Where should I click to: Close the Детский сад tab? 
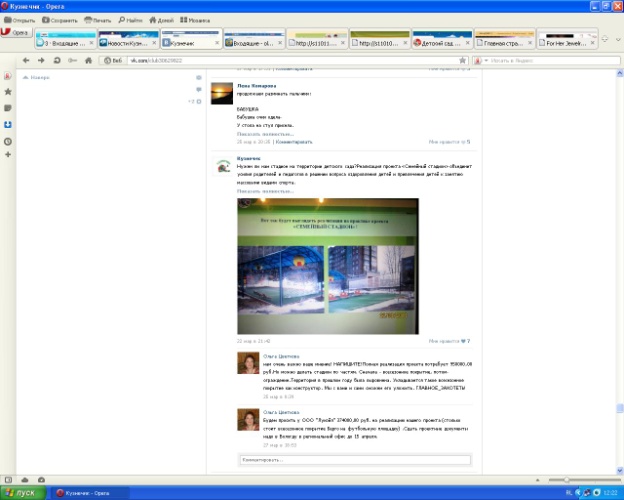(468, 43)
